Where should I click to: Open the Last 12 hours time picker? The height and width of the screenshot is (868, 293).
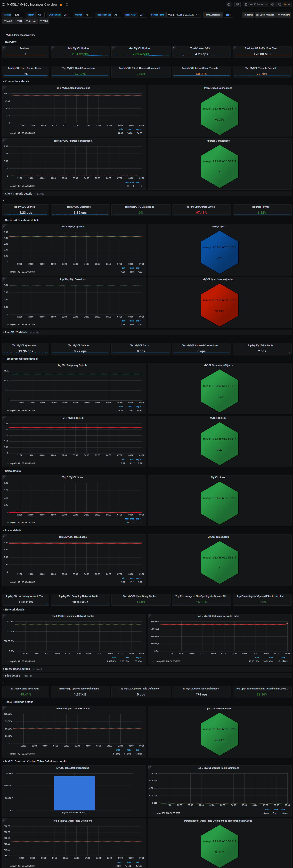[x=256, y=5]
